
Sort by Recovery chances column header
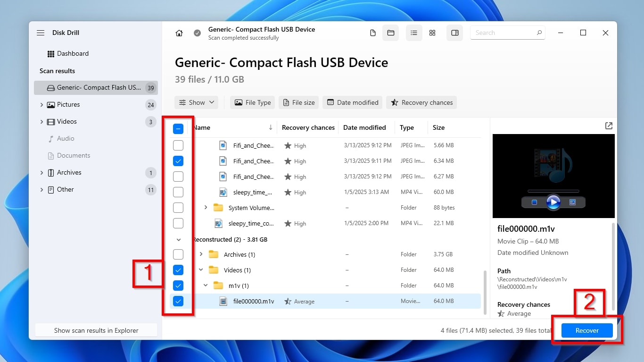(308, 127)
